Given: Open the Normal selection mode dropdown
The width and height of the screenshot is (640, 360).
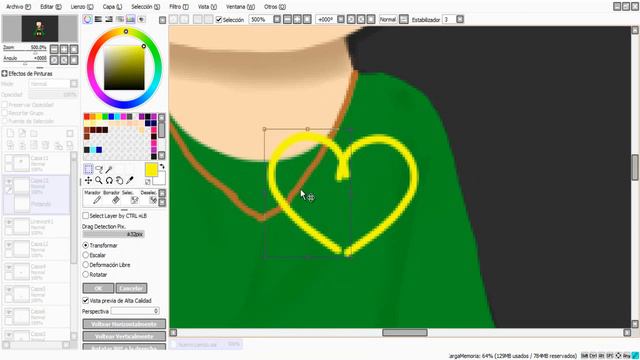Looking at the screenshot, I should point(403,19).
